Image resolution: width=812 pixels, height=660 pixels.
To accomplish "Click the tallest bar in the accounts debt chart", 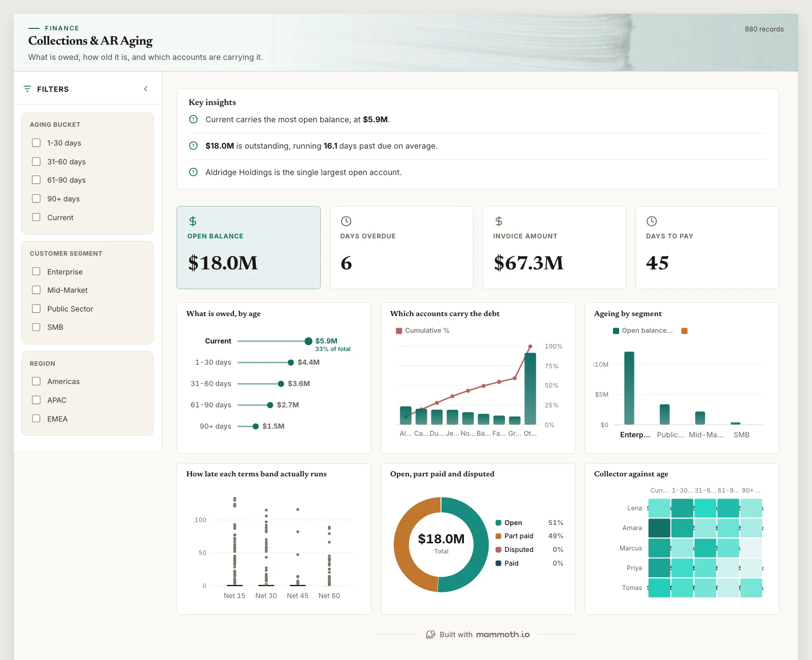I will pos(530,389).
